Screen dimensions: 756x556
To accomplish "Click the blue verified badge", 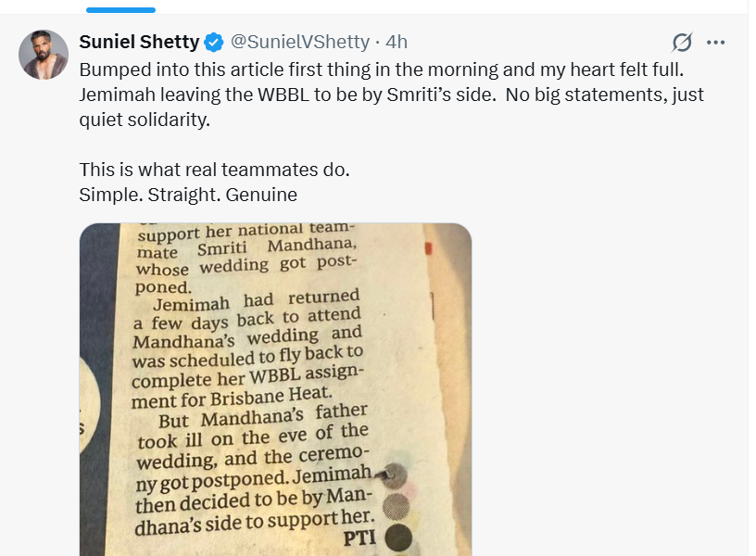I will click(x=213, y=42).
